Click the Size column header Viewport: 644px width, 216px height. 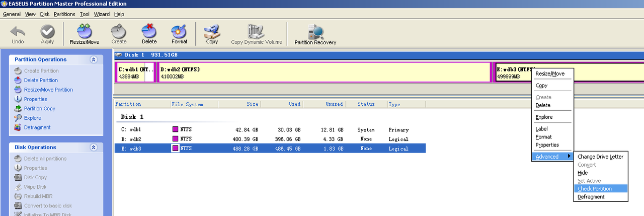point(239,104)
